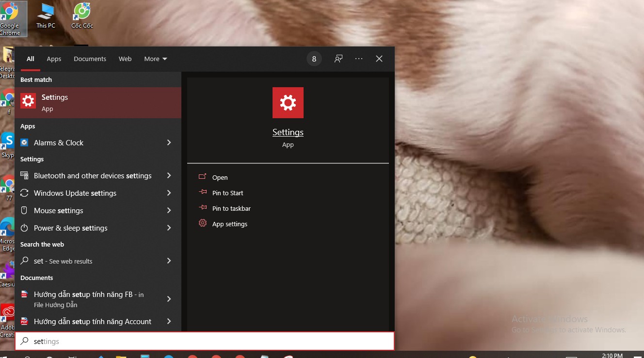Click the Open action icon
Image resolution: width=644 pixels, height=358 pixels.
point(203,177)
